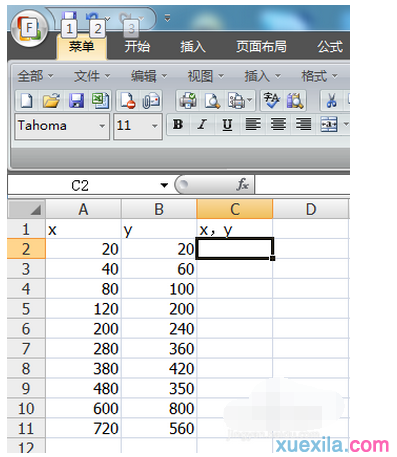Run the spelling check icon
397x457 pixels.
(271, 100)
